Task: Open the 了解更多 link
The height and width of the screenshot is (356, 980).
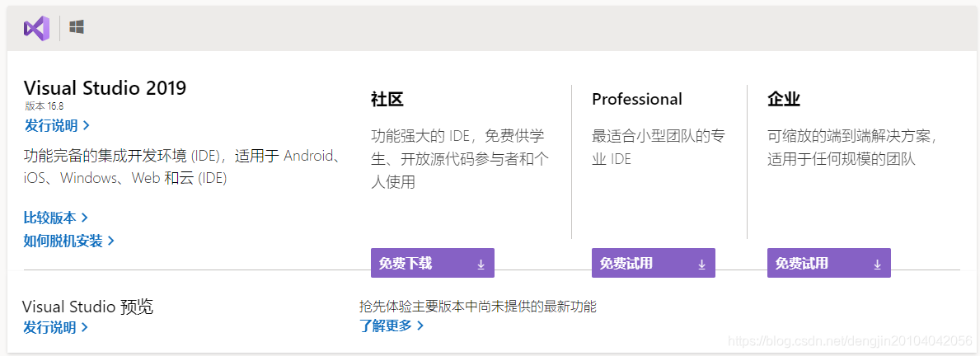Action: (x=392, y=325)
